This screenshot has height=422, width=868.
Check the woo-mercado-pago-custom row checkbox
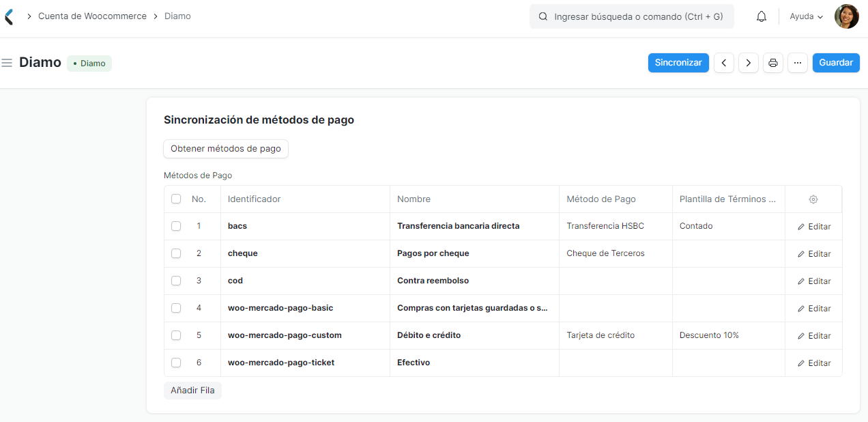pos(176,335)
